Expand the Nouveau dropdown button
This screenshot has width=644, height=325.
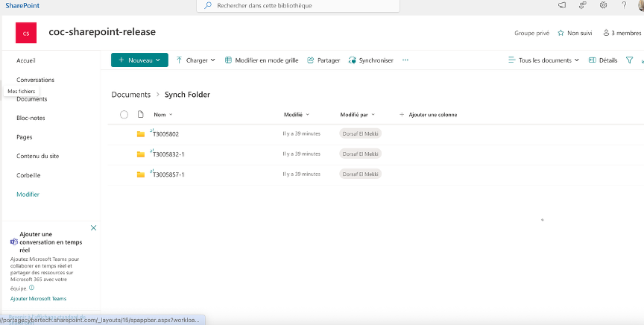(139, 60)
